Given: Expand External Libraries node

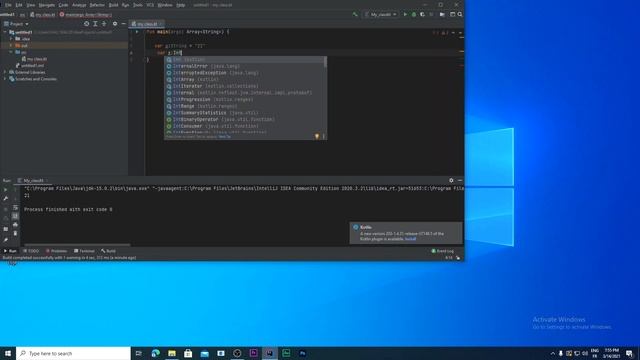Looking at the screenshot, I should coord(5,72).
